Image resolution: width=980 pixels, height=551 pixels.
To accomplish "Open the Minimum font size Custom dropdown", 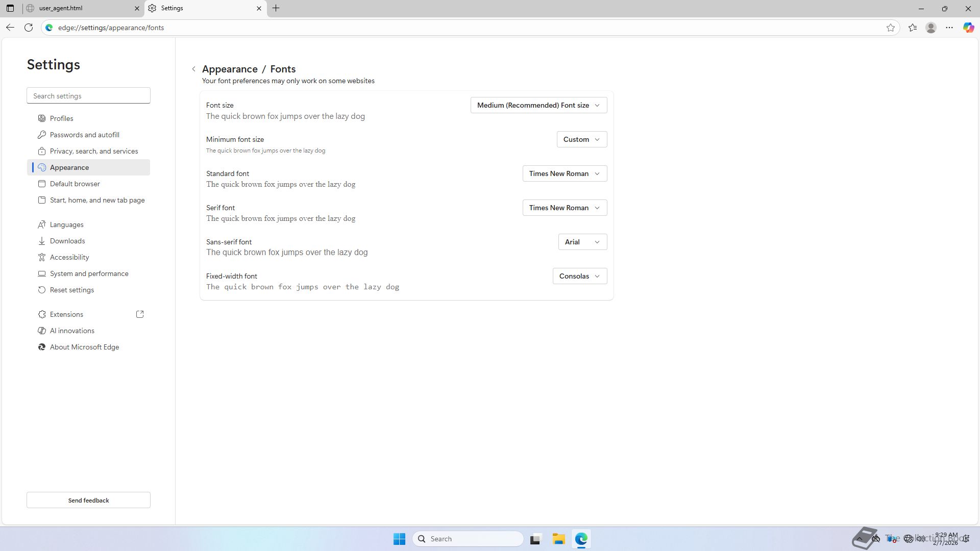I will click(x=581, y=139).
